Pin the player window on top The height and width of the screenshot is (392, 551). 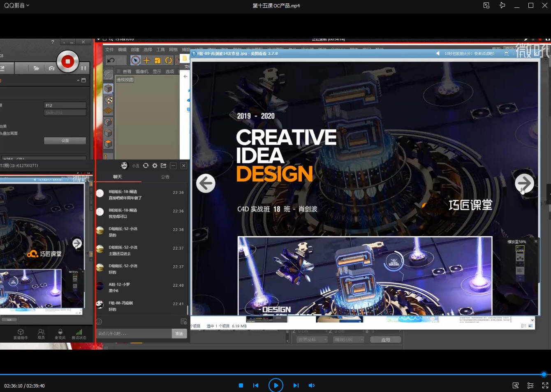click(x=502, y=5)
